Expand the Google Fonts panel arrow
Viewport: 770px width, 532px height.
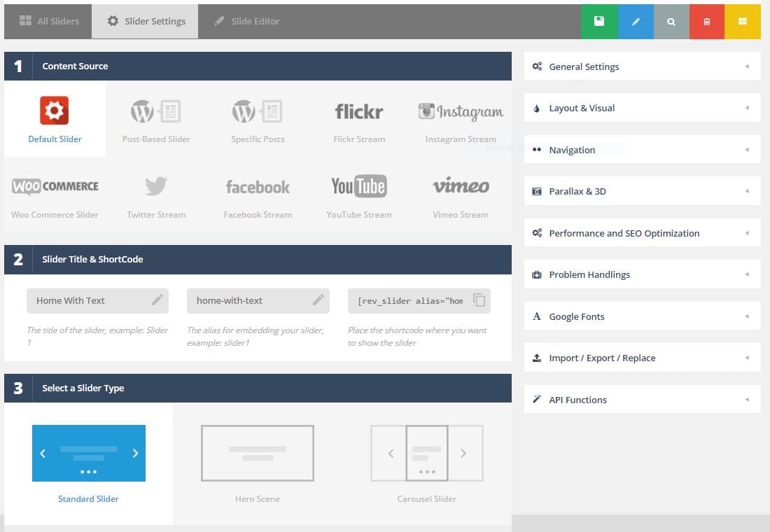pos(747,316)
